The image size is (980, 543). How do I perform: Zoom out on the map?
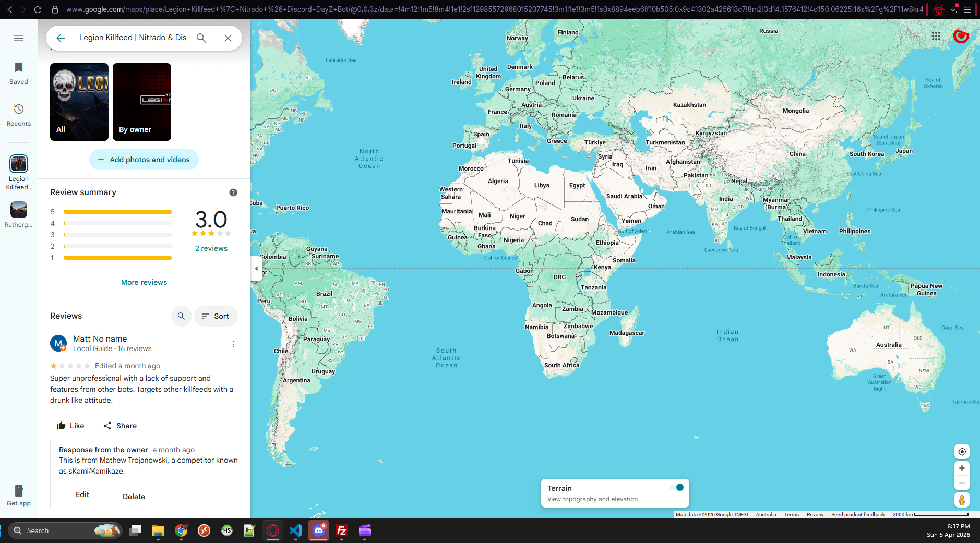tap(962, 483)
